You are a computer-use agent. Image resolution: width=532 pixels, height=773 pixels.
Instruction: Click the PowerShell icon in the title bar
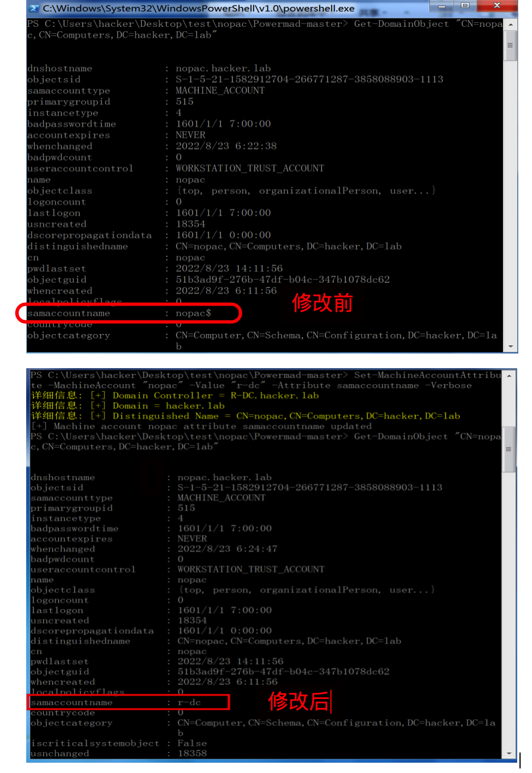tap(34, 8)
